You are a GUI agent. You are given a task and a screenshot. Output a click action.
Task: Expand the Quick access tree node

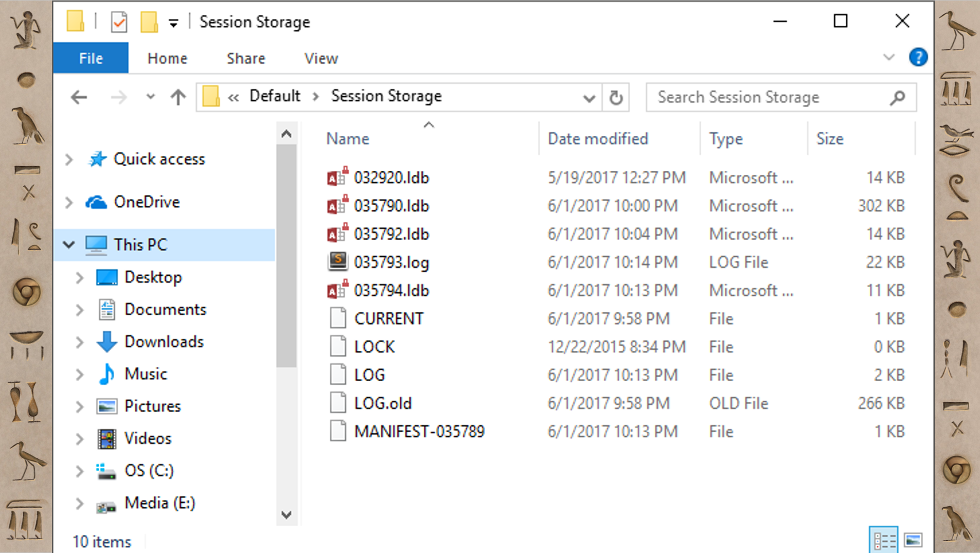(x=69, y=159)
